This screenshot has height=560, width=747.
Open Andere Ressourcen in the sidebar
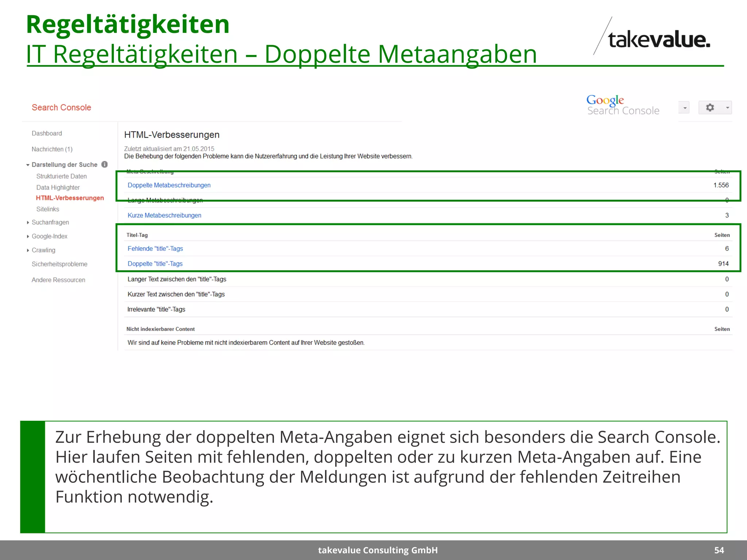[x=58, y=280]
